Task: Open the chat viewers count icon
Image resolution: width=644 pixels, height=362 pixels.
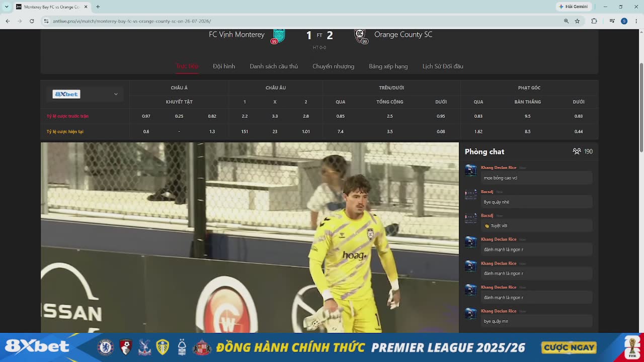Action: (577, 151)
